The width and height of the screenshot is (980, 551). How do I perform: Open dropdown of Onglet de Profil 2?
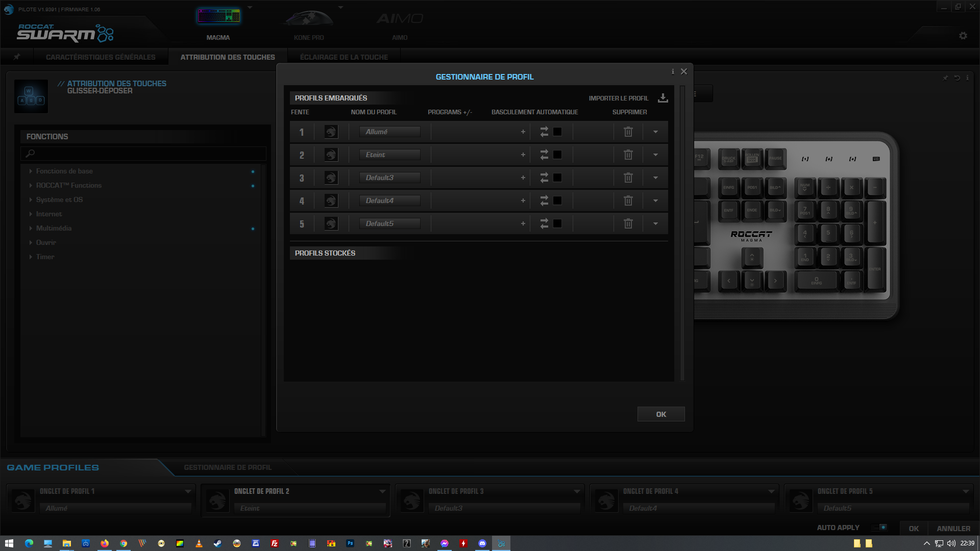pyautogui.click(x=382, y=491)
